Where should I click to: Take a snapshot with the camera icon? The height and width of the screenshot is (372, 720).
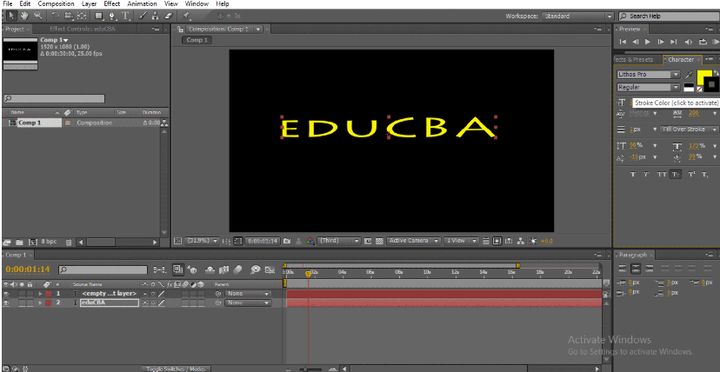(x=287, y=241)
